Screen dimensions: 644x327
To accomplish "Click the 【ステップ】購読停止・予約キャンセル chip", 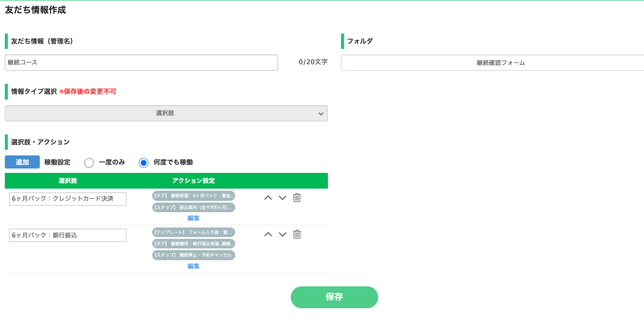I will pyautogui.click(x=193, y=255).
